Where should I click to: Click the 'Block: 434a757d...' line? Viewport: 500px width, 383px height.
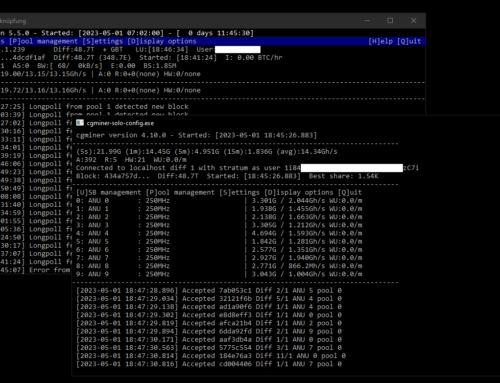point(227,176)
